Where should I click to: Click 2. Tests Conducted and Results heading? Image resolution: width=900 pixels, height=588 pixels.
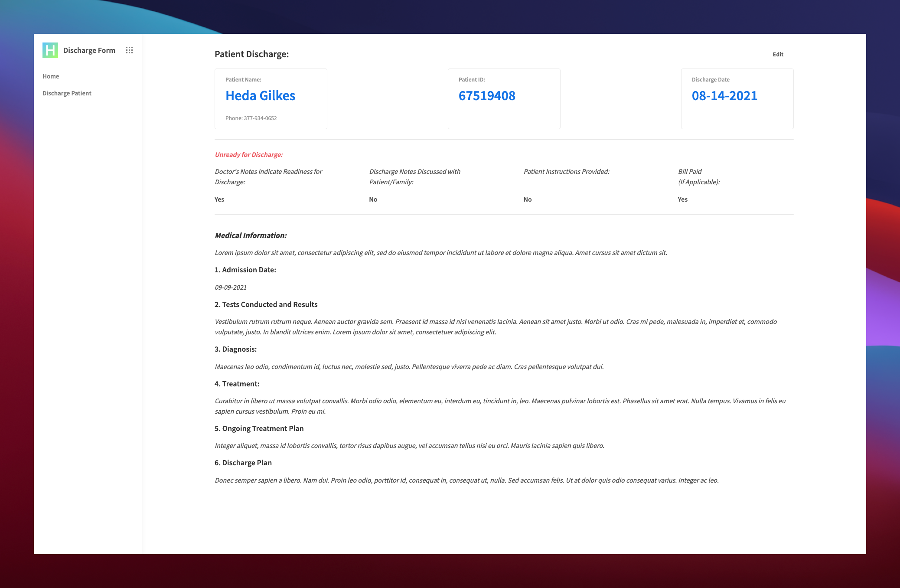click(x=266, y=304)
